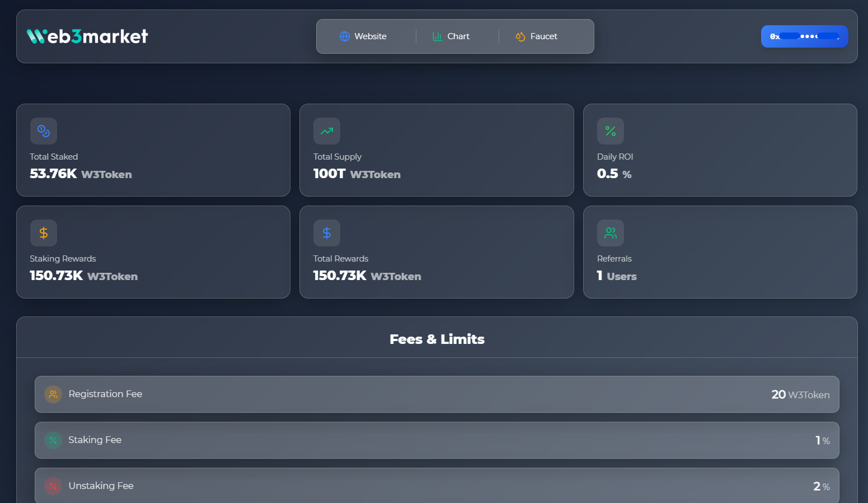
Task: Click the dollar icon on Total Rewards card
Action: (x=326, y=232)
